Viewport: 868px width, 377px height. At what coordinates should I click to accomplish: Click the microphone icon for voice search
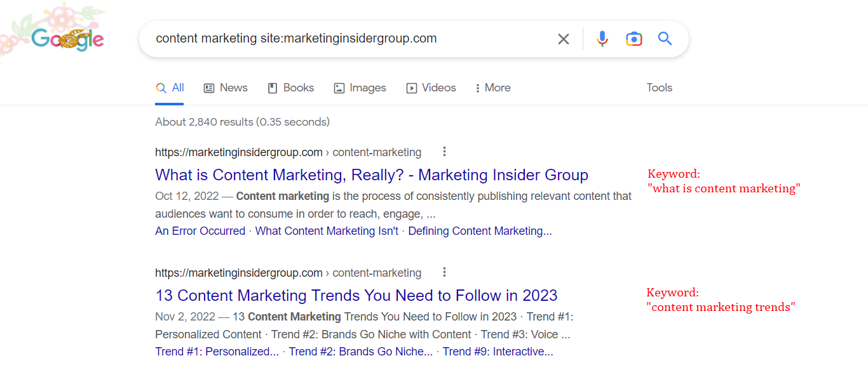point(602,39)
